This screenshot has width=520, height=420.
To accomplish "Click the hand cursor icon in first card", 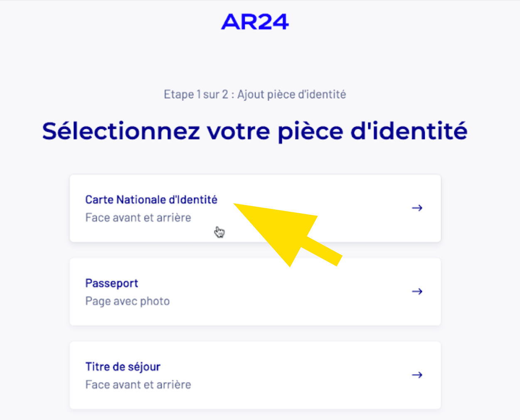I will (x=219, y=232).
